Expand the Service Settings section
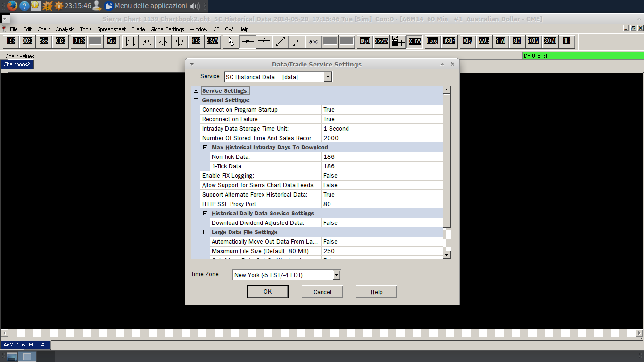The height and width of the screenshot is (362, 644). 196,91
